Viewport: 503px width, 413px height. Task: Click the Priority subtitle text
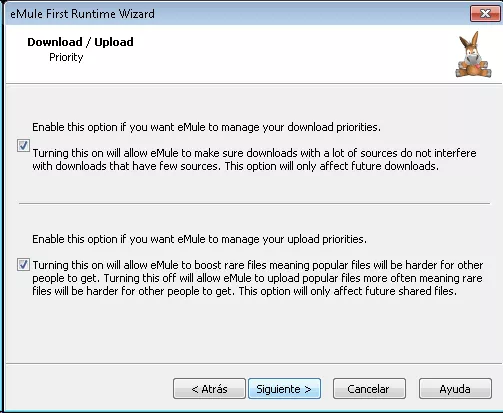click(x=66, y=57)
